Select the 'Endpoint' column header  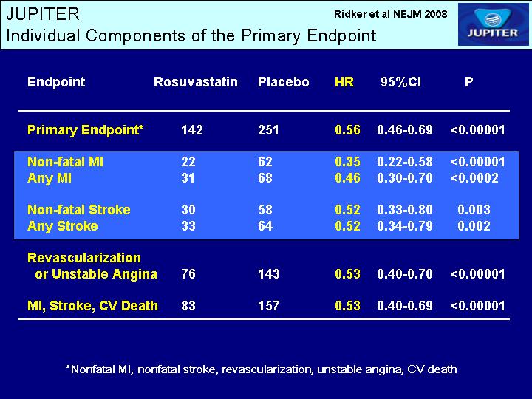pyautogui.click(x=56, y=82)
